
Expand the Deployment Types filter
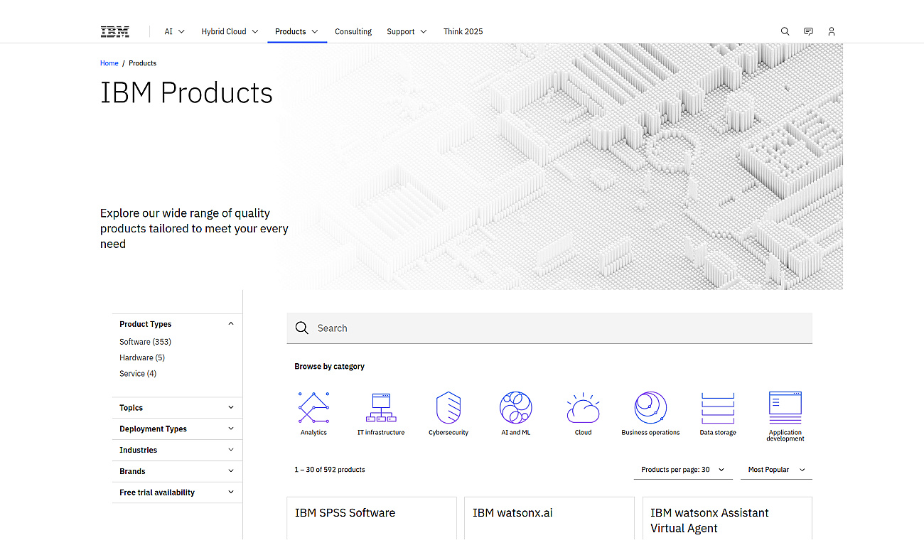177,429
